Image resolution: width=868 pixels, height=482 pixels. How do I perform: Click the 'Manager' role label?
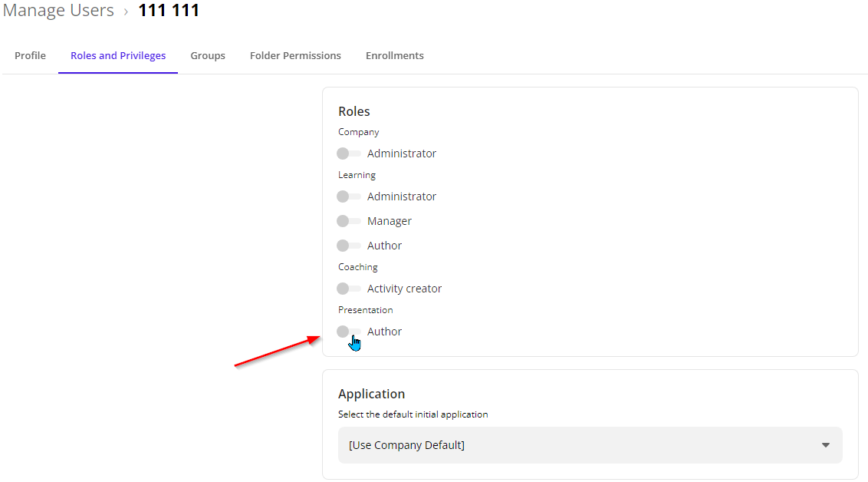390,221
